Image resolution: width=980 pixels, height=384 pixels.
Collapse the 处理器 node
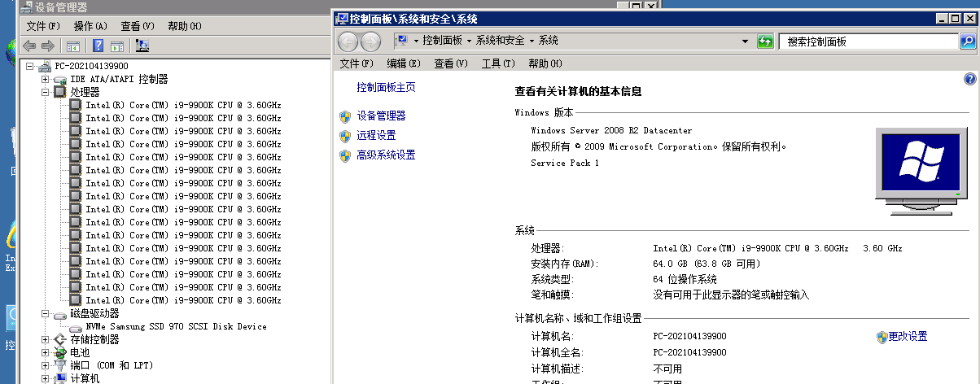coord(46,93)
